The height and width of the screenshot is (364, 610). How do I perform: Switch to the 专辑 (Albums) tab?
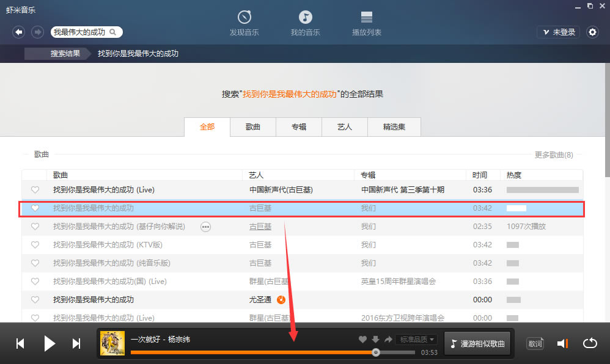[298, 126]
